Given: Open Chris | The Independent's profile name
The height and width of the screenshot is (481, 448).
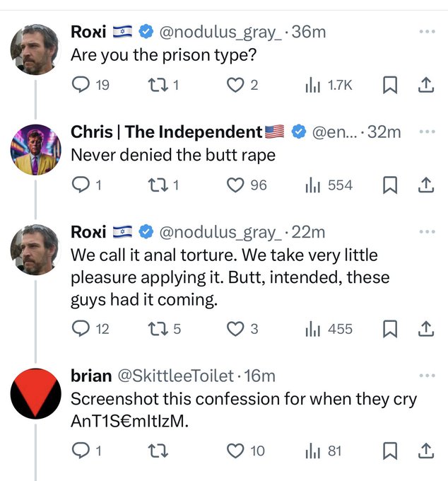Looking at the screenshot, I should (x=167, y=132).
